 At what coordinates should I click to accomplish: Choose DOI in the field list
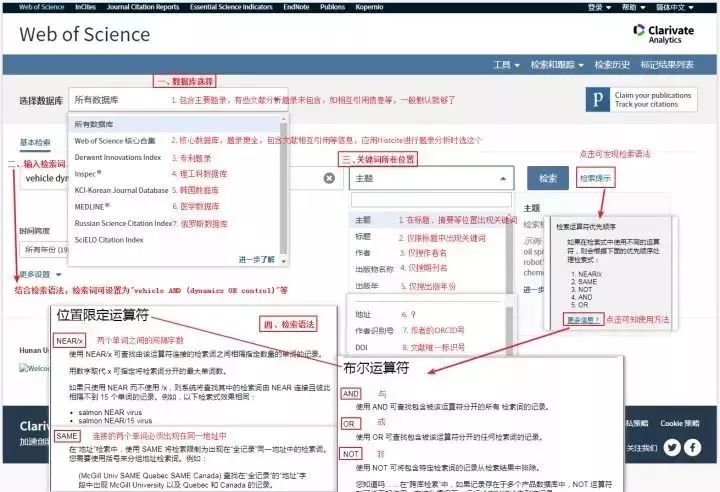pyautogui.click(x=361, y=347)
